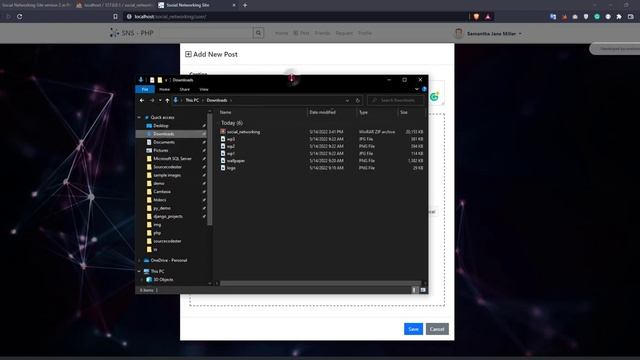Select This PC in the address path

(192, 100)
